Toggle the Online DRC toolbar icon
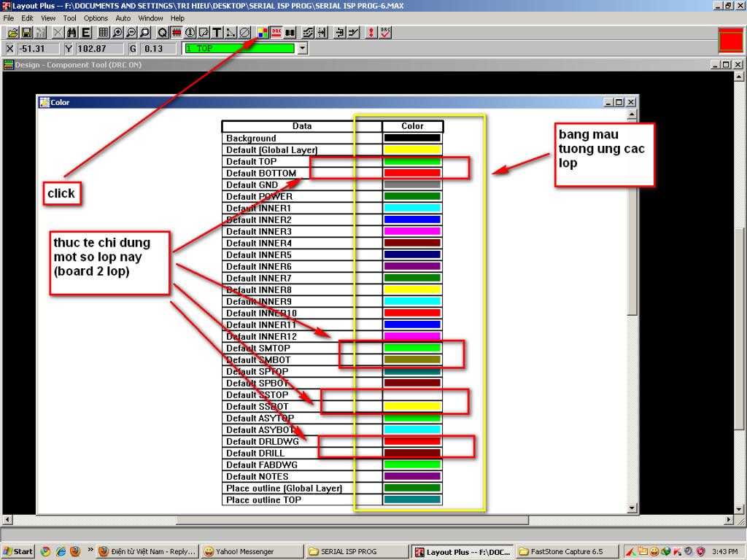 pyautogui.click(x=276, y=32)
